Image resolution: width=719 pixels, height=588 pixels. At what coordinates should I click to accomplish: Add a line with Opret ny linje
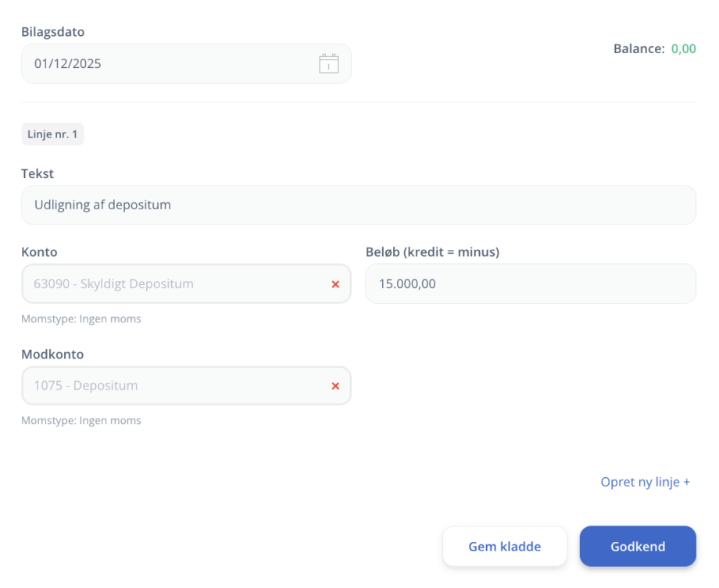pos(645,482)
